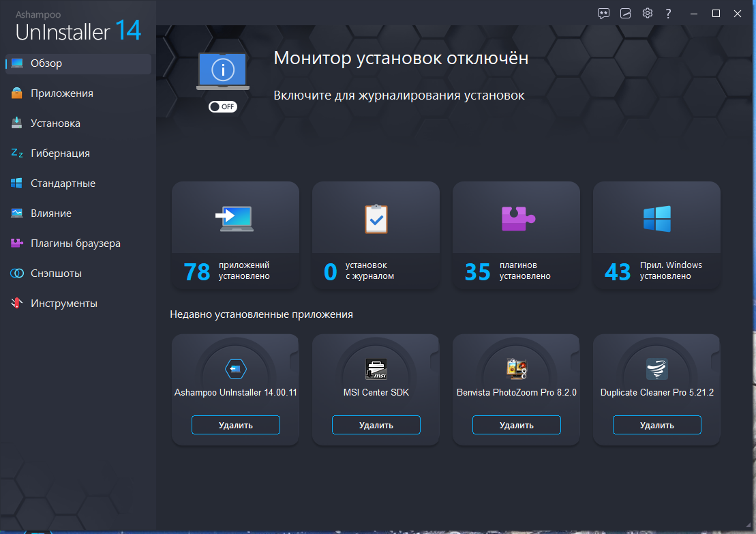Enable the installation monitor OFF switch
The image size is (756, 534).
[223, 106]
